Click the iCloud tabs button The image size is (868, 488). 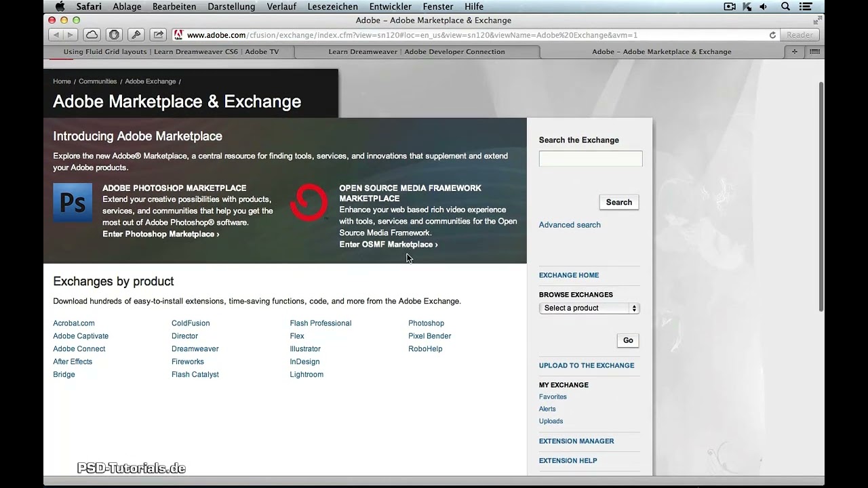pyautogui.click(x=92, y=35)
